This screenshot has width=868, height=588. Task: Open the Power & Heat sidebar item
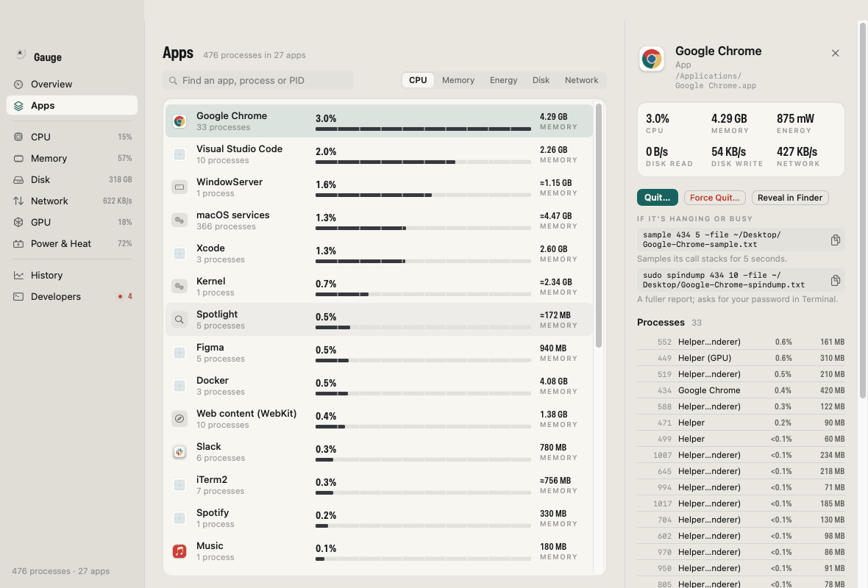pyautogui.click(x=72, y=244)
